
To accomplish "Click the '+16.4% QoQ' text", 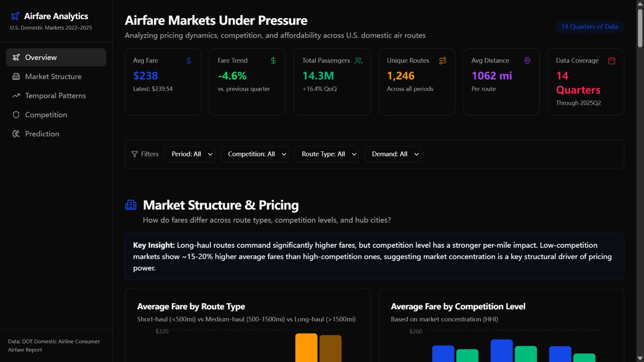I will coord(319,88).
